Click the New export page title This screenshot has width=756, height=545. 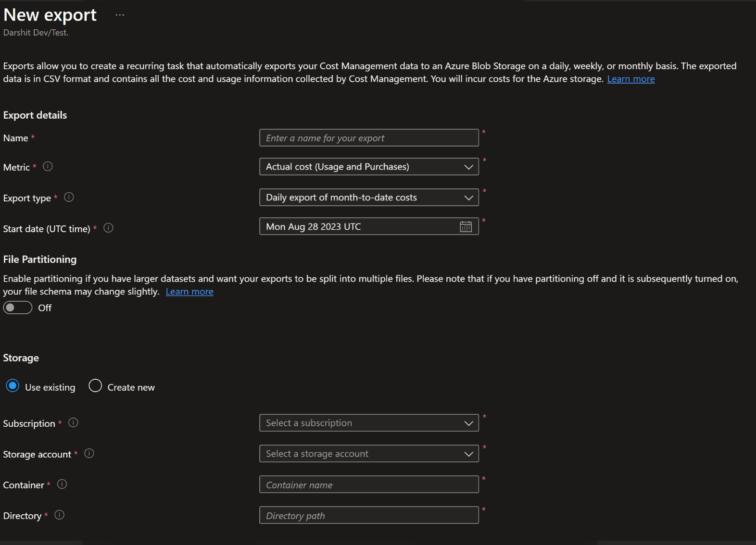click(50, 15)
